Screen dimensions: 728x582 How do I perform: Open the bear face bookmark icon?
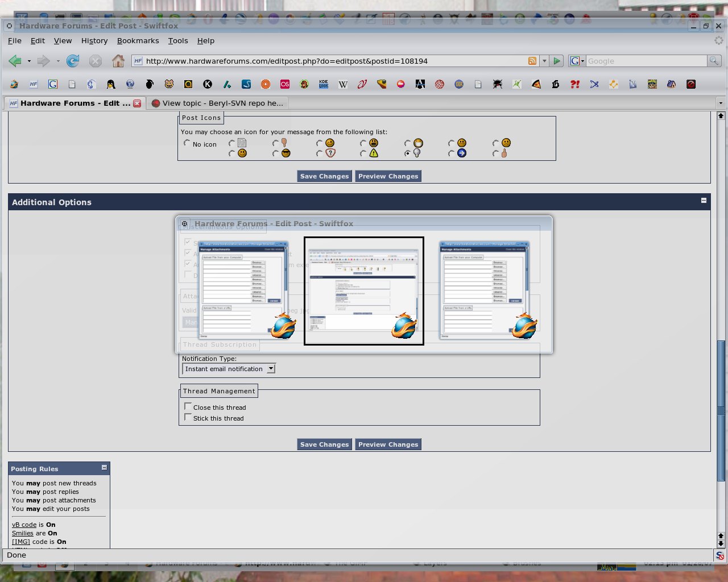coord(169,84)
